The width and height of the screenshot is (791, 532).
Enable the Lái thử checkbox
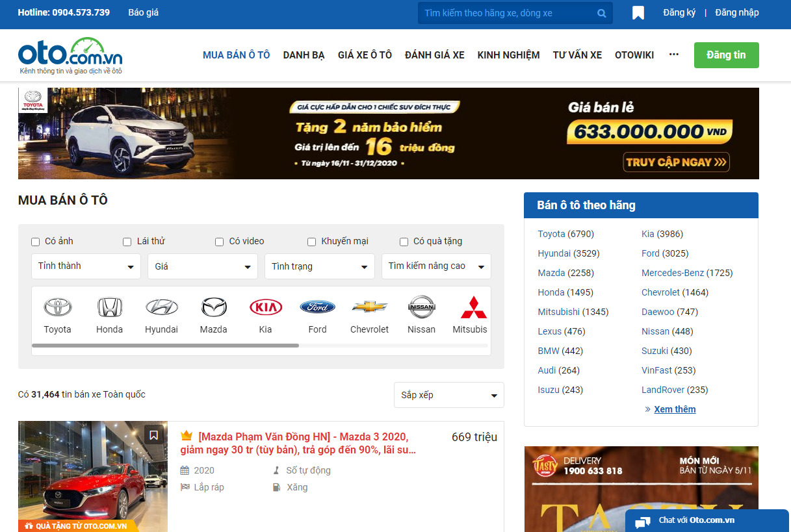point(127,242)
